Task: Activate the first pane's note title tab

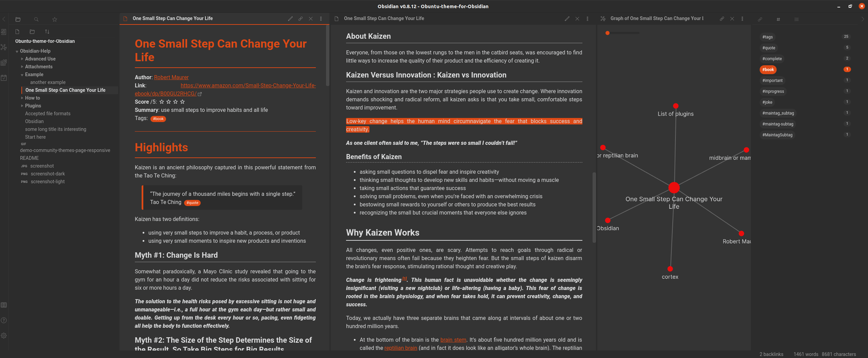Action: (173, 18)
